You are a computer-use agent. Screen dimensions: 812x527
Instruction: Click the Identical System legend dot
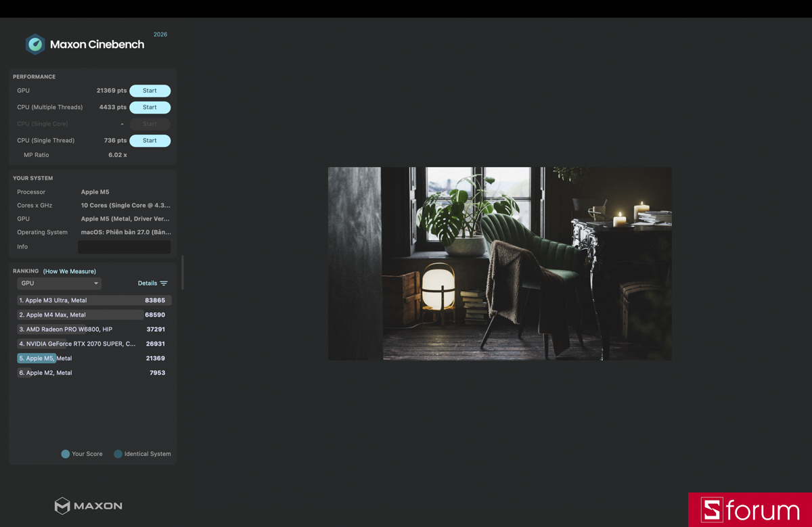tap(118, 454)
